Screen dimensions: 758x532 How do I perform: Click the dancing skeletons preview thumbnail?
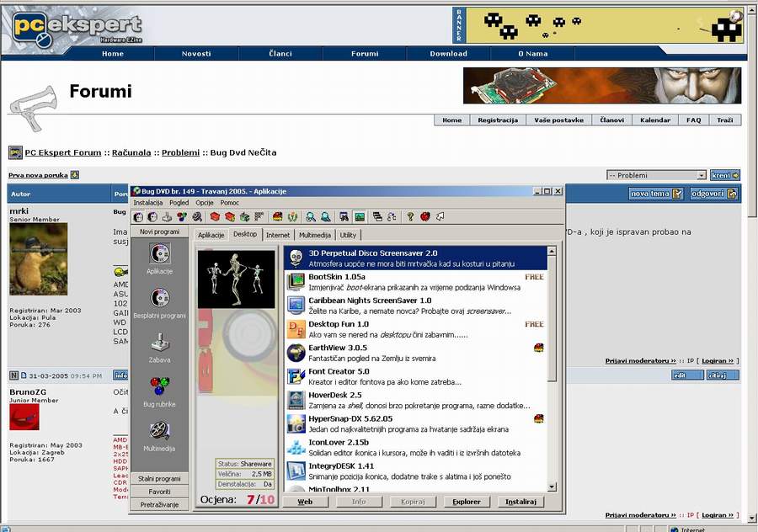tap(236, 278)
